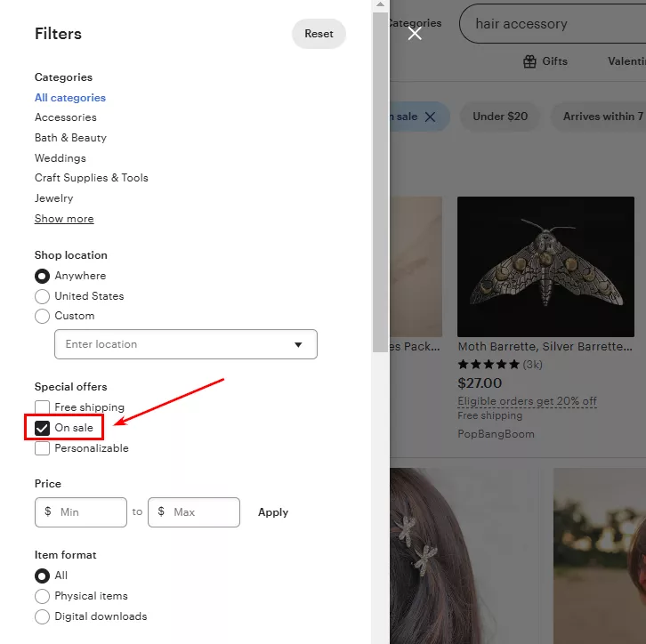646x644 pixels.
Task: Close the Filters panel with the X icon
Action: point(415,33)
